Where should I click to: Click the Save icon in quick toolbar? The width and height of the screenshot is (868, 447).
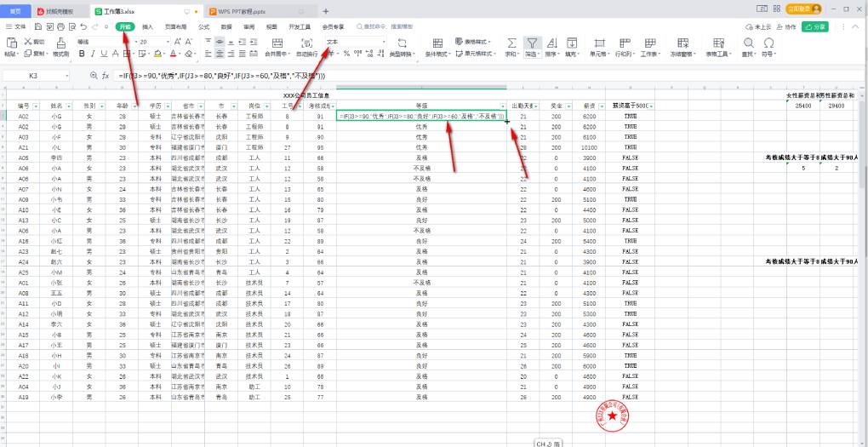37,26
